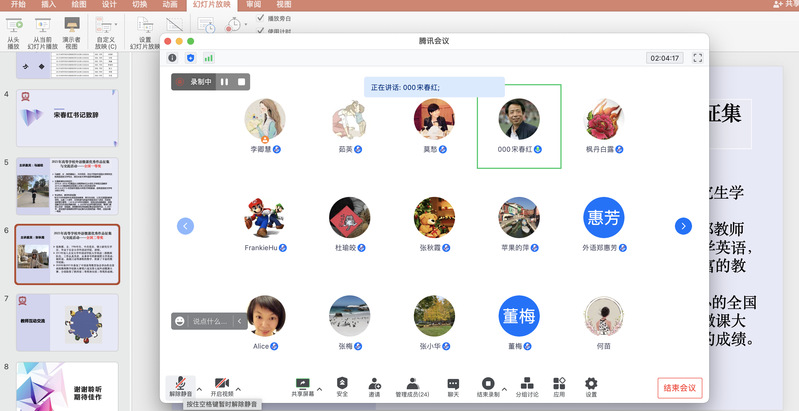Click the 结束会议 button
The height and width of the screenshot is (411, 799).
680,387
